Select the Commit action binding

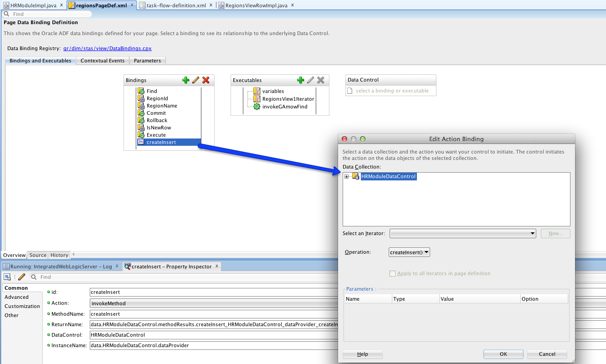click(x=154, y=113)
